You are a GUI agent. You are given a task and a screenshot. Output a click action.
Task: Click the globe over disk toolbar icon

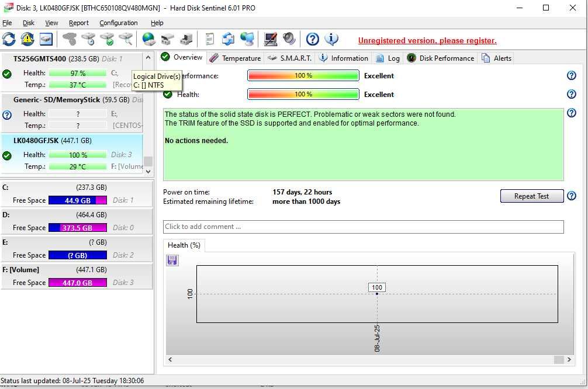point(149,39)
